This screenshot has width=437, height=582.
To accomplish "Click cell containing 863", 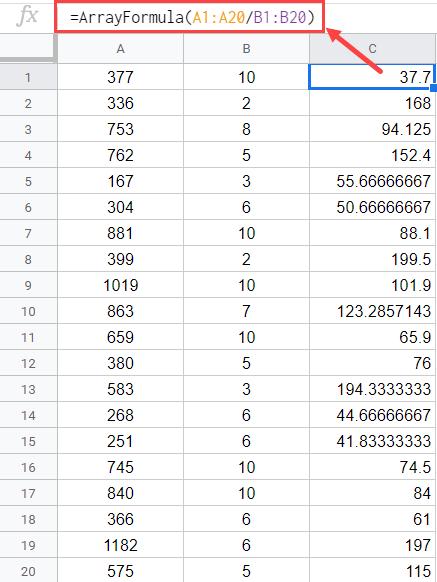I will click(120, 311).
